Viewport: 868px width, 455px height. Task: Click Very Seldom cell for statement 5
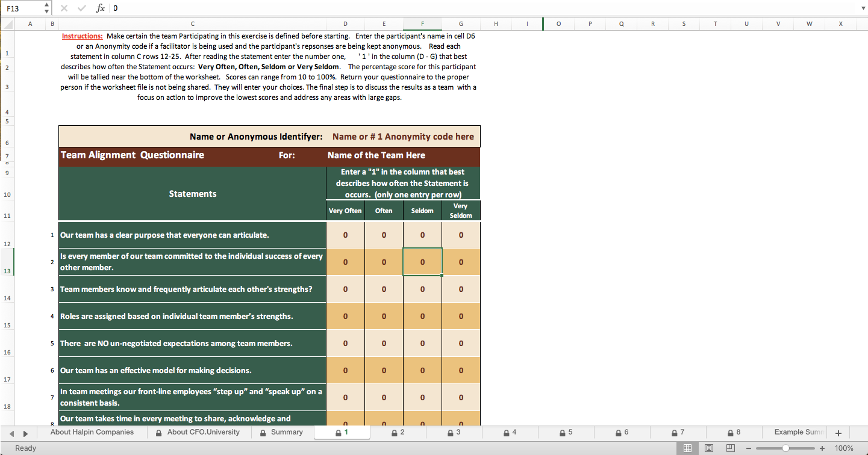tap(461, 343)
